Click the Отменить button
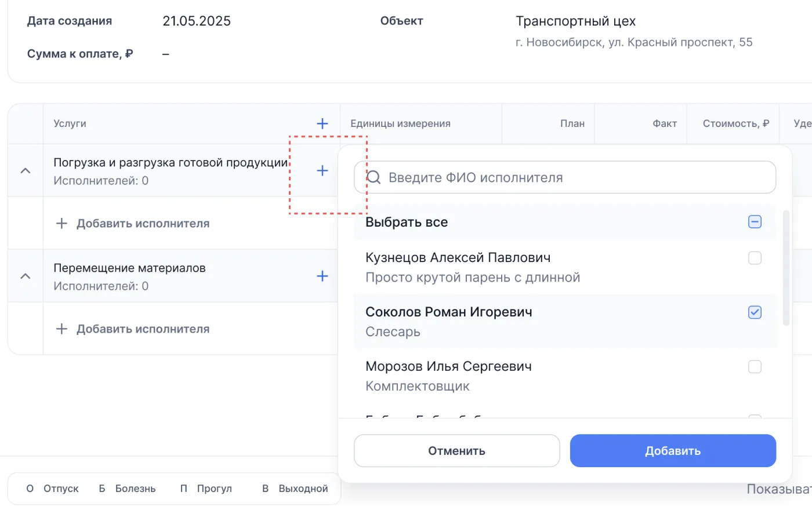Viewport: 812px width, 510px height. [x=456, y=451]
